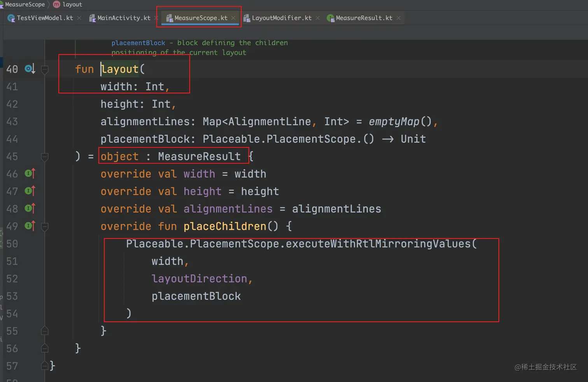This screenshot has height=382, width=588.
Task: Close the TestViewModel.kt tab
Action: click(79, 18)
